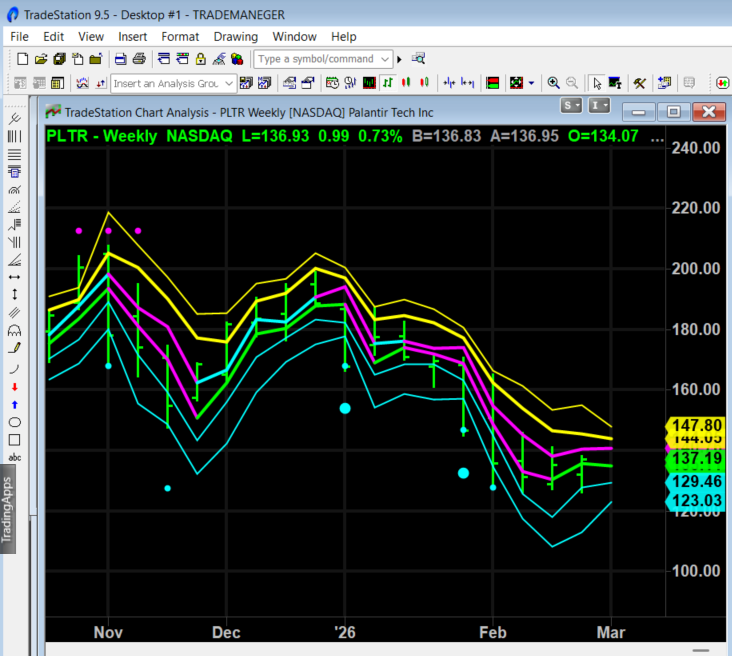Click the symbol lookup magnifier icon
This screenshot has width=732, height=656.
click(x=418, y=59)
